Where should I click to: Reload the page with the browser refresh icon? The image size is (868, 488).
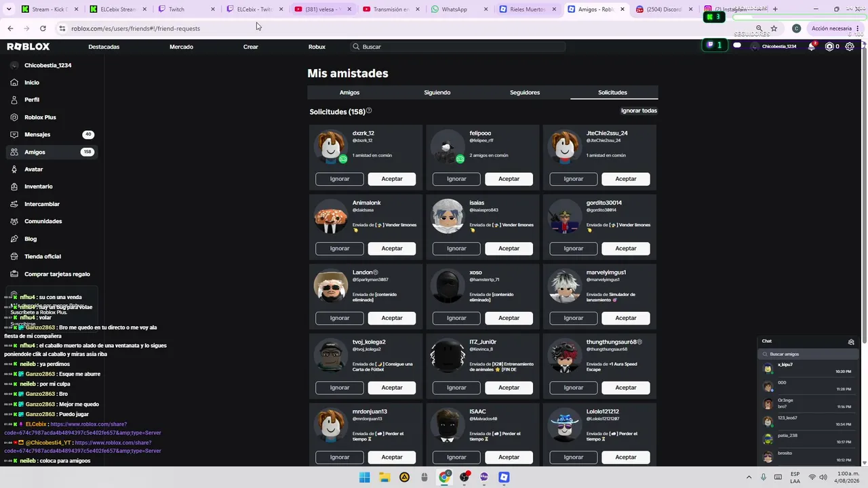43,28
